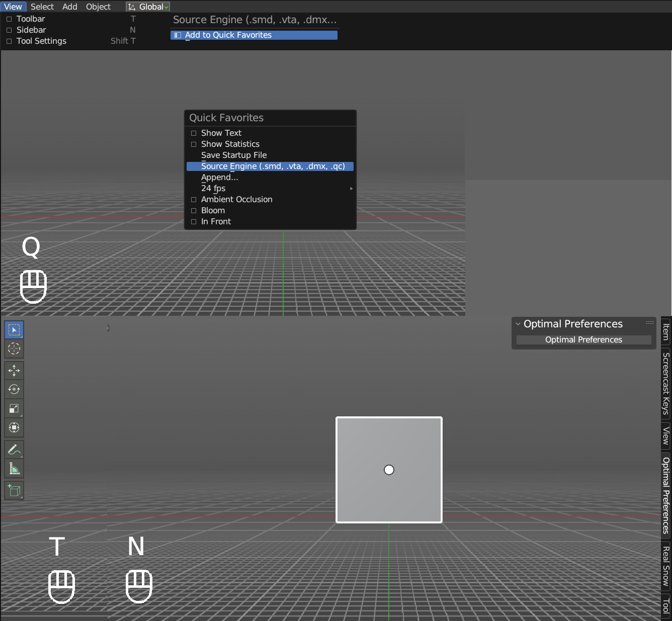
Task: Select the Rotate tool in the toolbar
Action: point(14,389)
